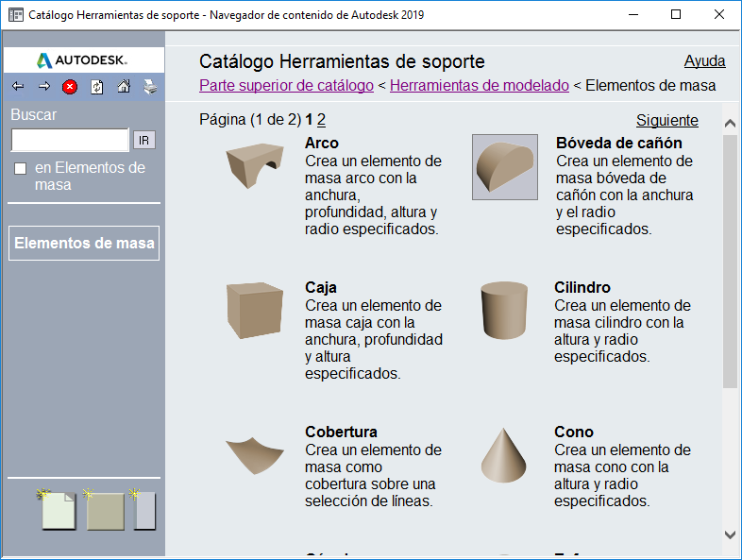
Task: Maximize the content browser window
Action: point(676,15)
